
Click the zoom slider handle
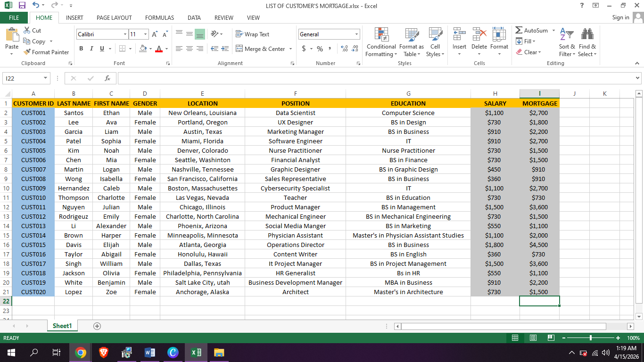tap(591, 338)
